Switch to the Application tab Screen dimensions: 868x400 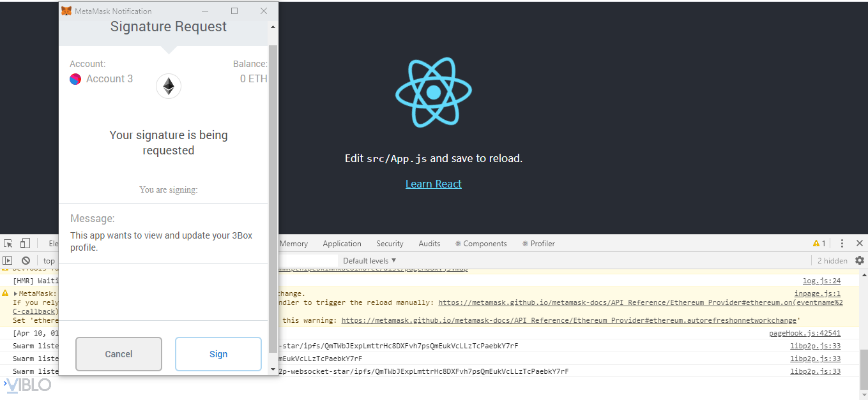tap(342, 243)
